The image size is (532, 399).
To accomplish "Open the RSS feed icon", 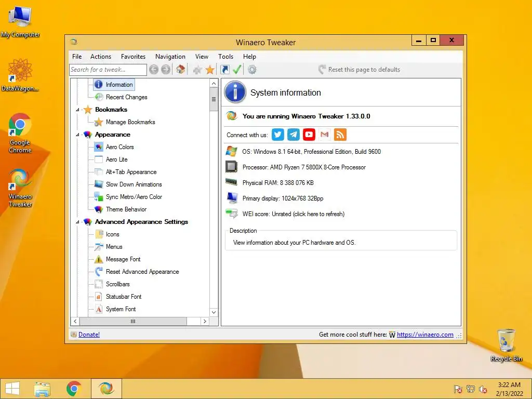I will click(x=340, y=135).
